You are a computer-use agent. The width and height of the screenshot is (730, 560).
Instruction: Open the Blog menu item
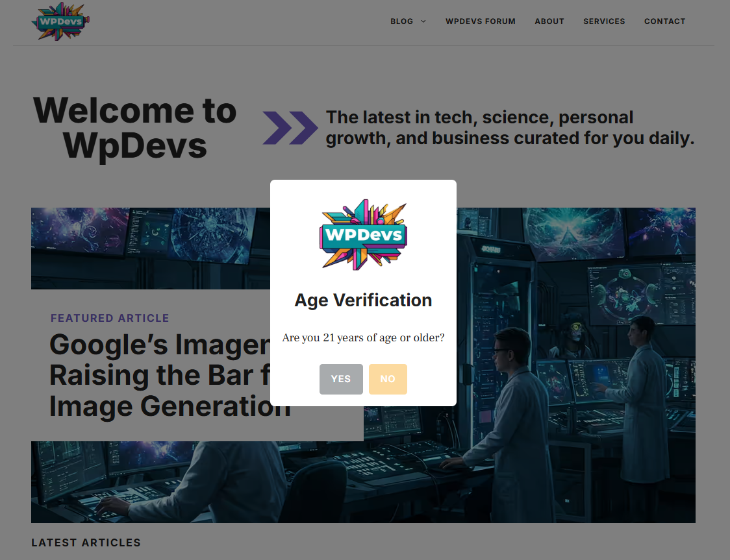(402, 21)
